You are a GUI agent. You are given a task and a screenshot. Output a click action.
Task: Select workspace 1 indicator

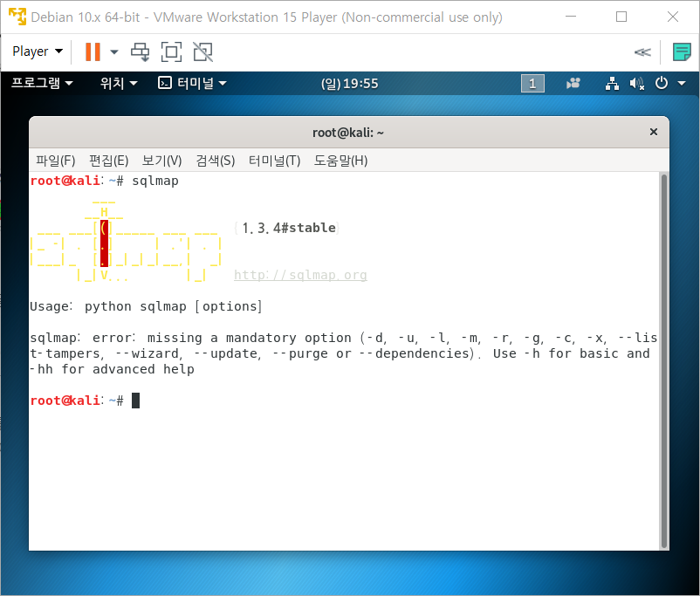[532, 84]
